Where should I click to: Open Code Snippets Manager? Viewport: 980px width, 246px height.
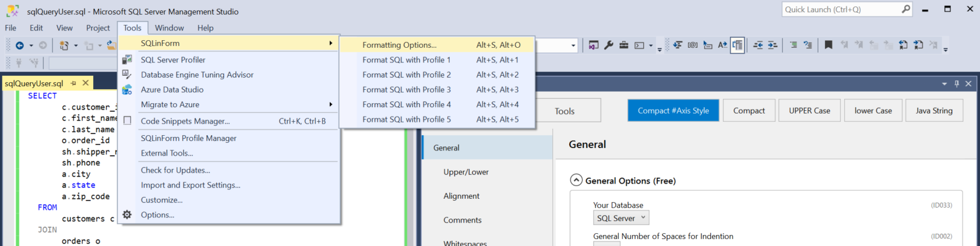pos(228,121)
